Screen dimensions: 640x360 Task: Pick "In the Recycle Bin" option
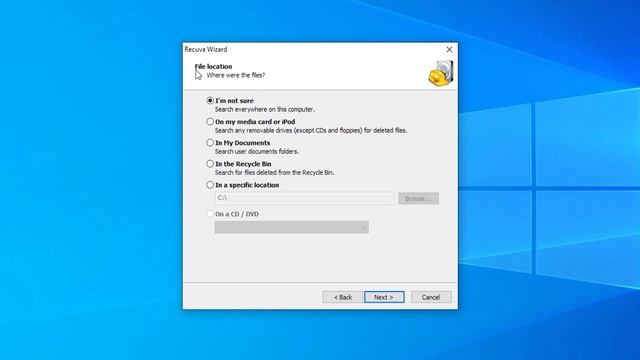click(210, 164)
